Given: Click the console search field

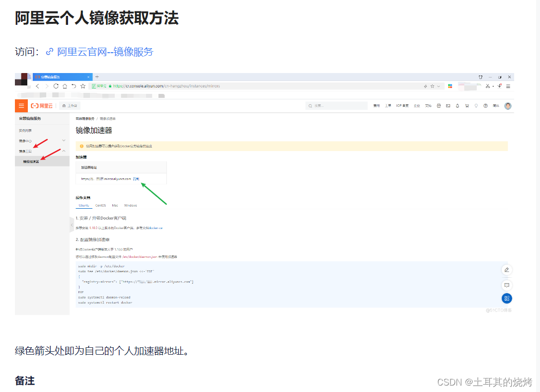Looking at the screenshot, I should [336, 106].
